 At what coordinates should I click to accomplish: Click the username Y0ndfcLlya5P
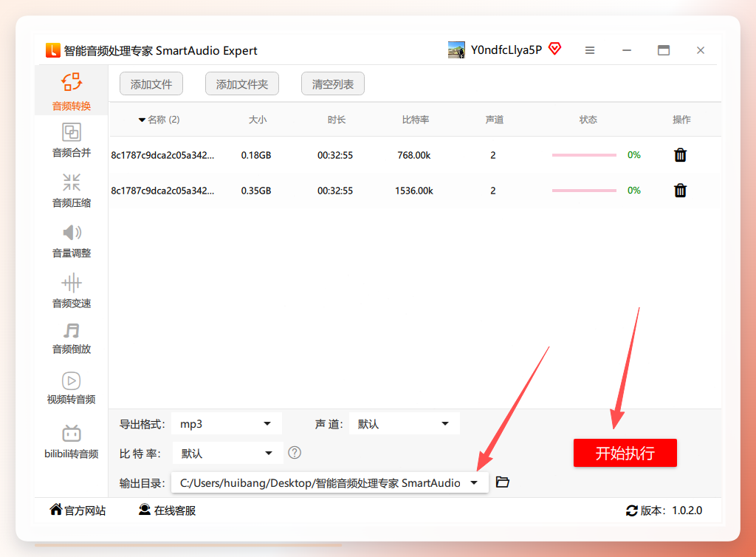[x=506, y=49]
